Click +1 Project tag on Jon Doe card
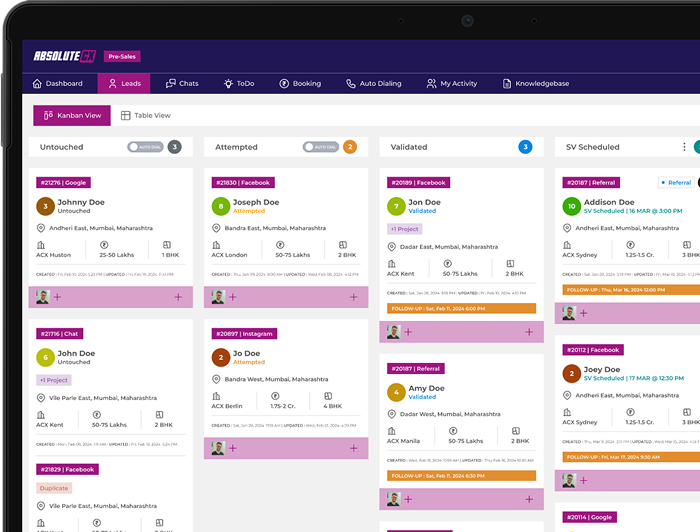Image resolution: width=700 pixels, height=532 pixels. point(404,229)
